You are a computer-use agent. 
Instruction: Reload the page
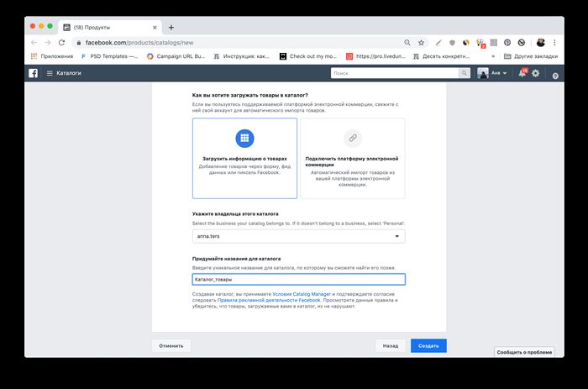[62, 43]
